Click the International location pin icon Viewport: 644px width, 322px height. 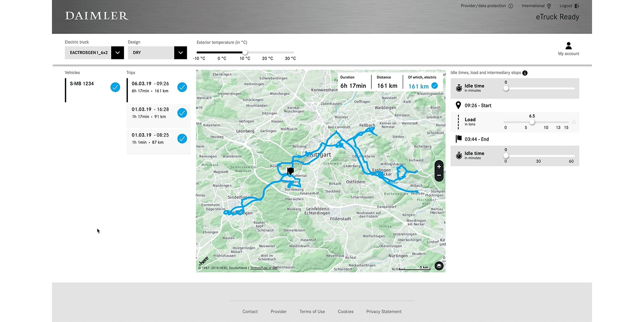549,6
